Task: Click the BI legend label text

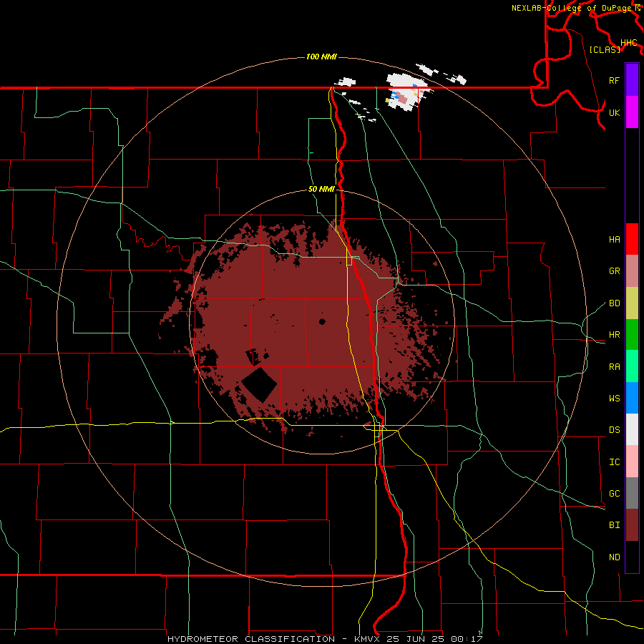Action: click(x=615, y=525)
